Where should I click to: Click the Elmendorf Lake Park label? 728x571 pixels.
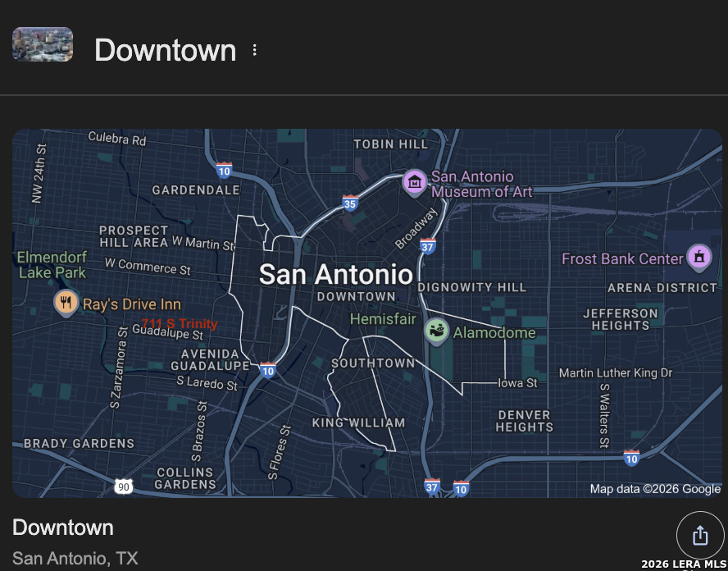point(52,265)
